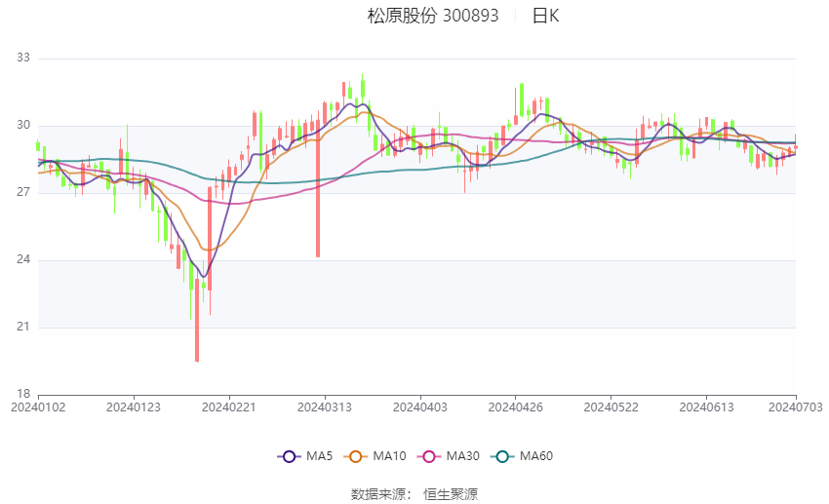
Task: Toggle the MA60 legend series
Action: point(522,456)
